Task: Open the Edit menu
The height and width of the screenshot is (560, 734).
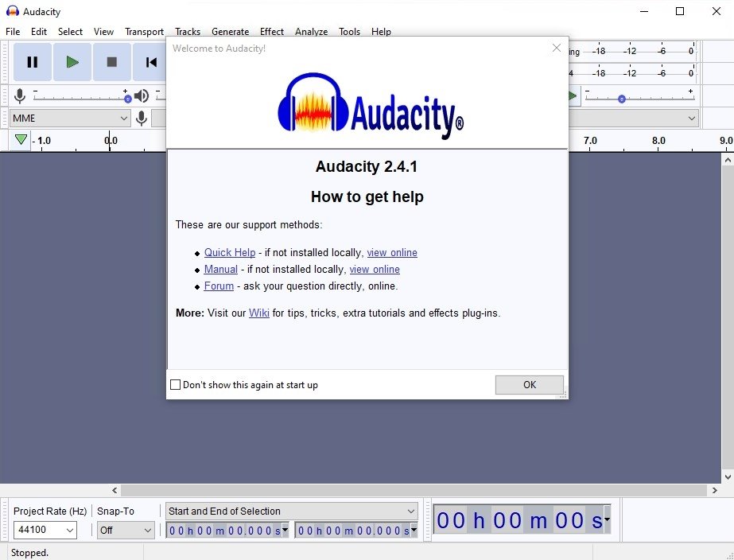Action: pos(39,31)
